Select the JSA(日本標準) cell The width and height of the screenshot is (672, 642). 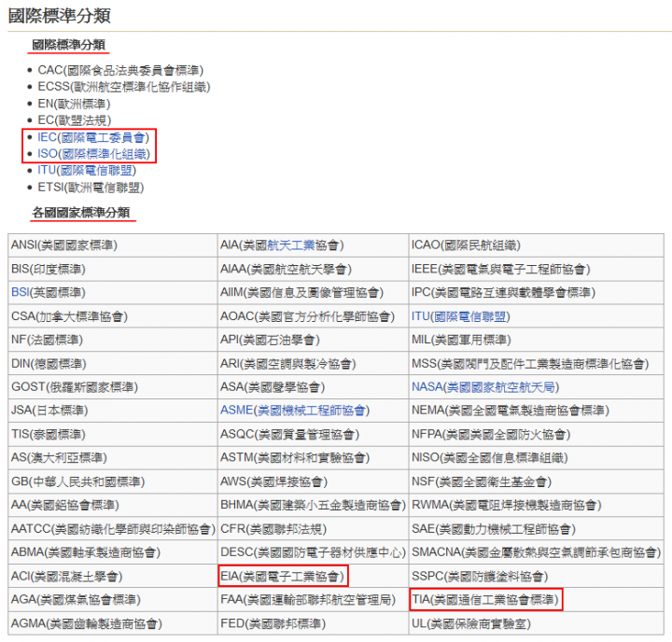point(113,411)
